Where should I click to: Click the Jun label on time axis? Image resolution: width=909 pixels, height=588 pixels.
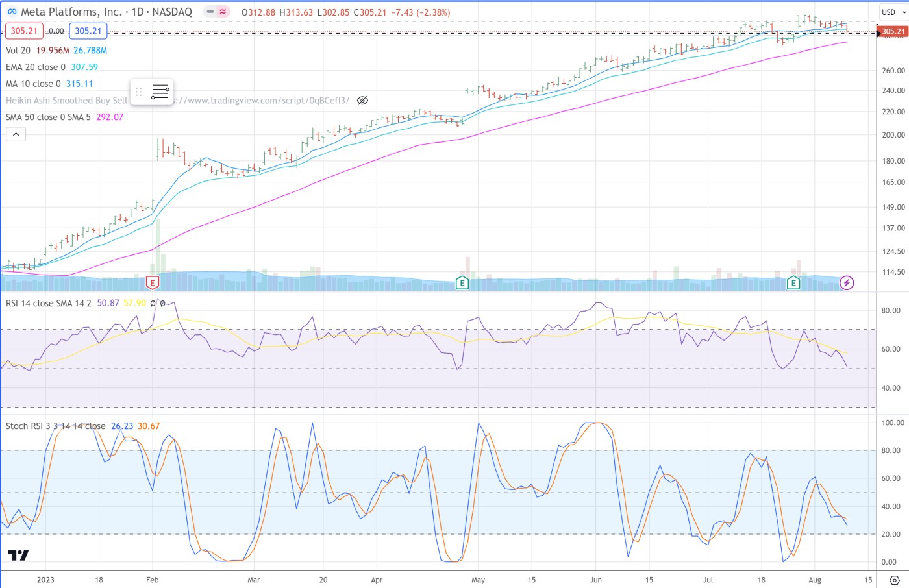[596, 580]
